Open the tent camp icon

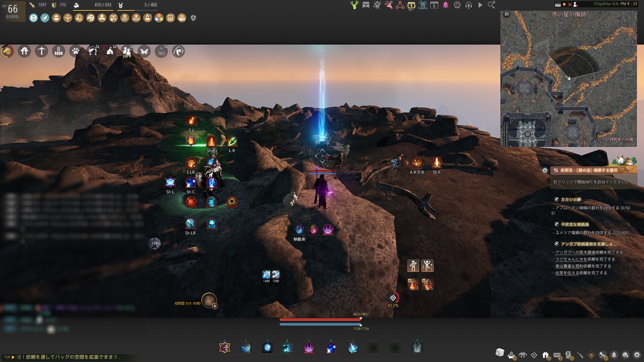point(110,51)
